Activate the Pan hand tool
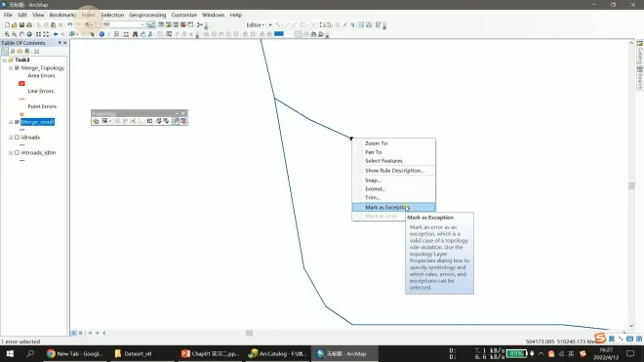This screenshot has height=362, width=644. (21, 34)
